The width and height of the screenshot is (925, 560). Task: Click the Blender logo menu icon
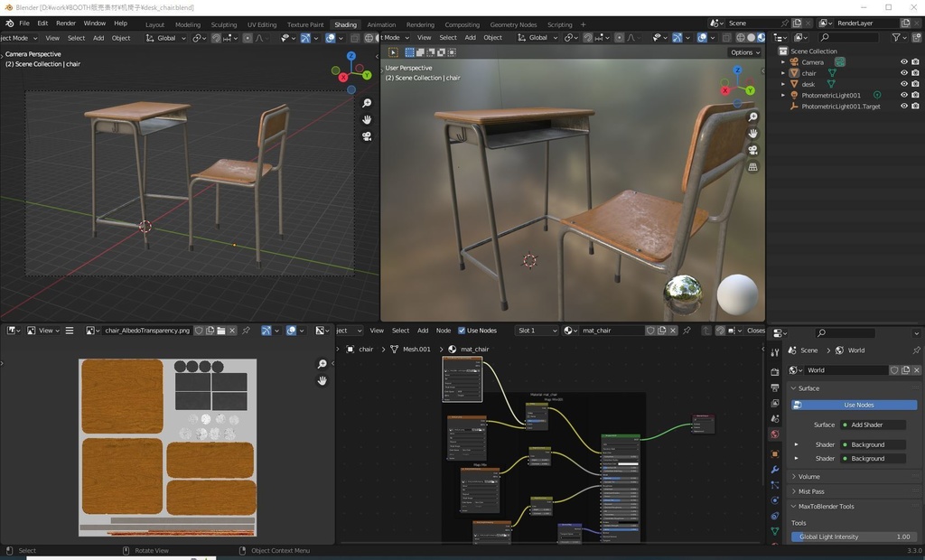[9, 23]
